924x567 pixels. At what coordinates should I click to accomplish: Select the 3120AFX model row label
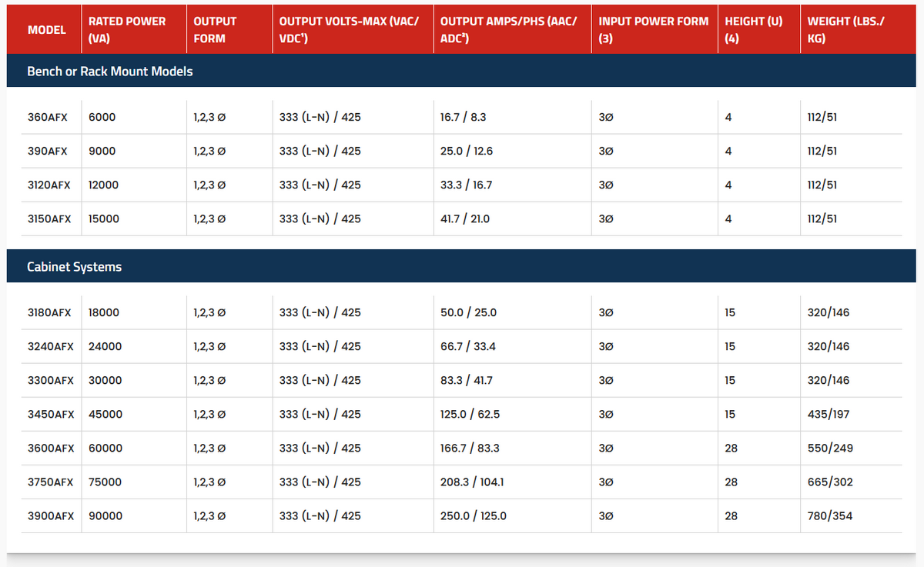tap(49, 185)
